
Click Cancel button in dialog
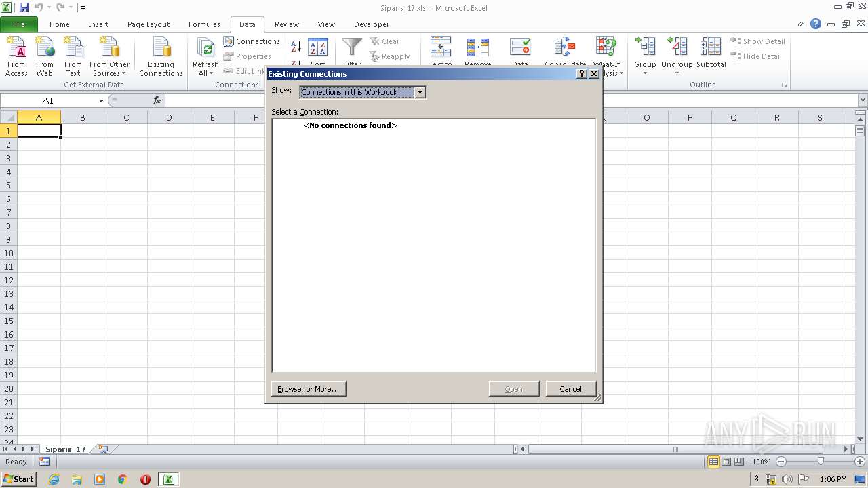(570, 389)
